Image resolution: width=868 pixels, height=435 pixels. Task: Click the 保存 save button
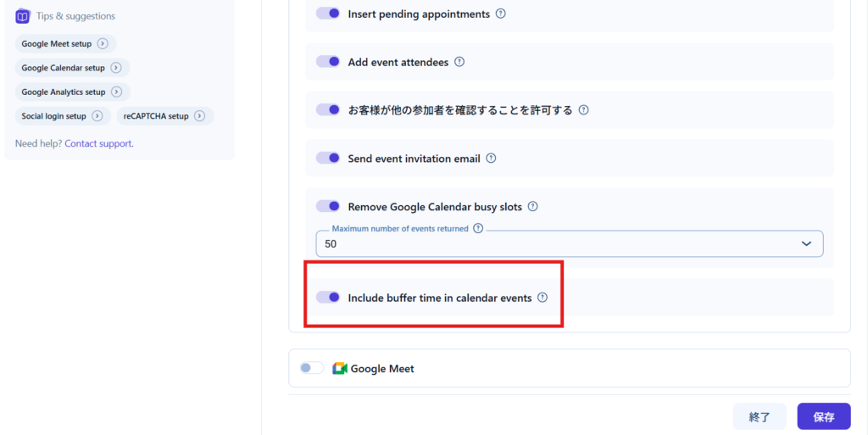pos(823,416)
